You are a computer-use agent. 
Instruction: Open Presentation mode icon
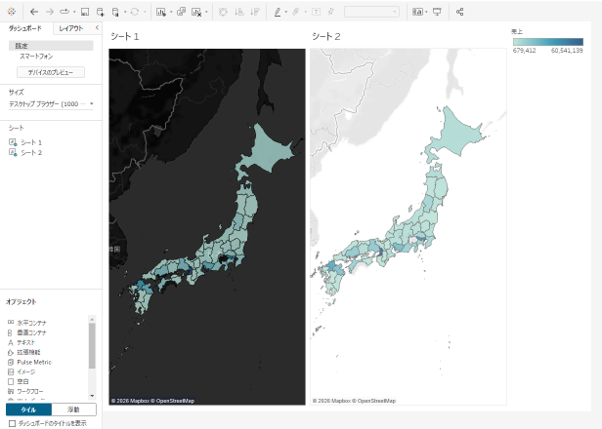437,12
